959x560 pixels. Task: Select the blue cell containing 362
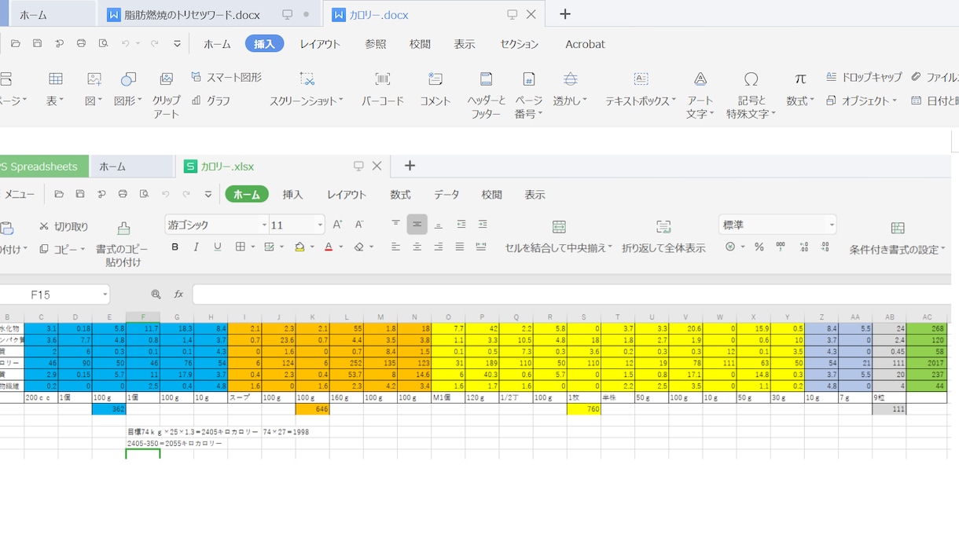click(x=108, y=409)
